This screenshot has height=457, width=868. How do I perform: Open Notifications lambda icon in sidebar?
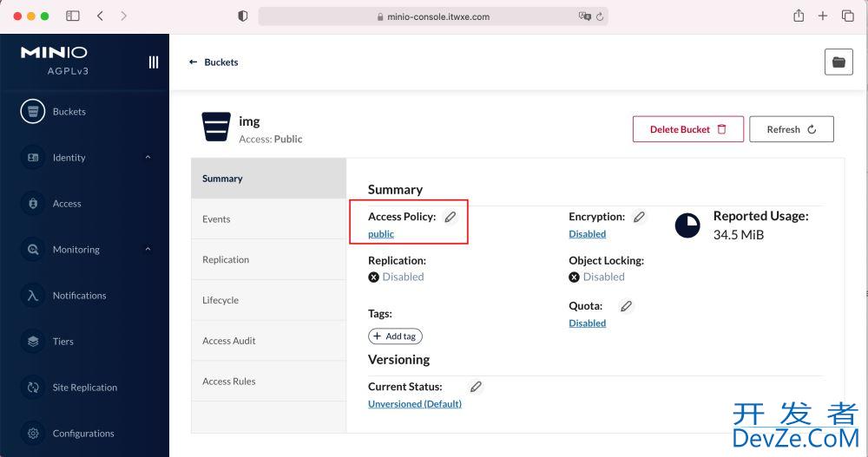33,296
